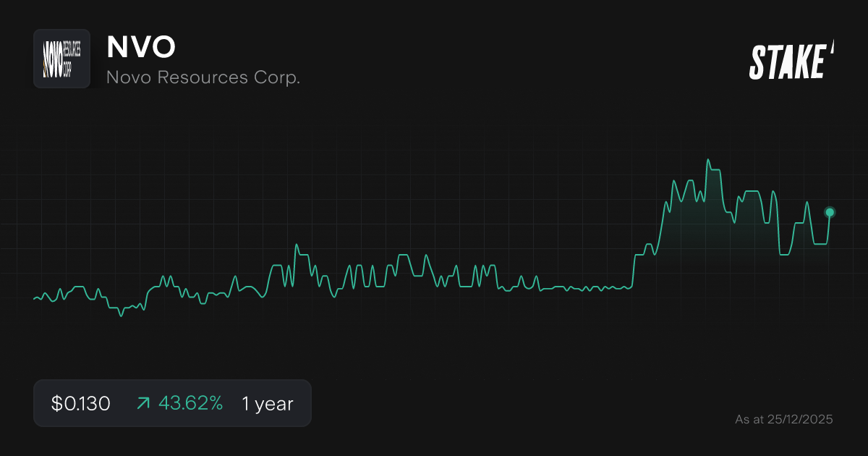This screenshot has width=868, height=456.
Task: Select the green endpoint dot on chart
Action: (x=829, y=212)
